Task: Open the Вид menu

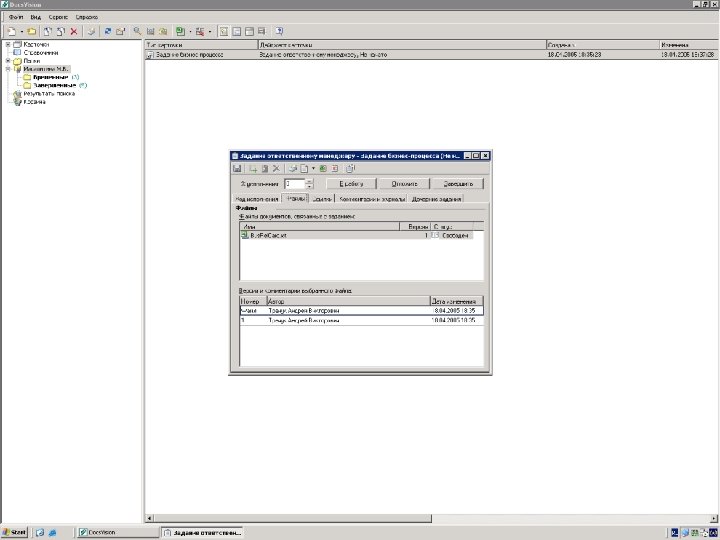Action: click(x=36, y=17)
